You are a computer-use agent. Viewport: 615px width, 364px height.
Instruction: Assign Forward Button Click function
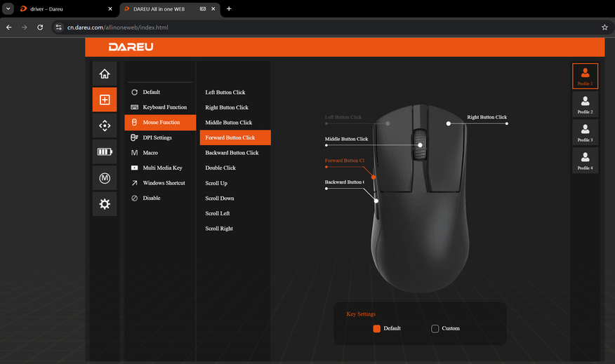(x=235, y=137)
